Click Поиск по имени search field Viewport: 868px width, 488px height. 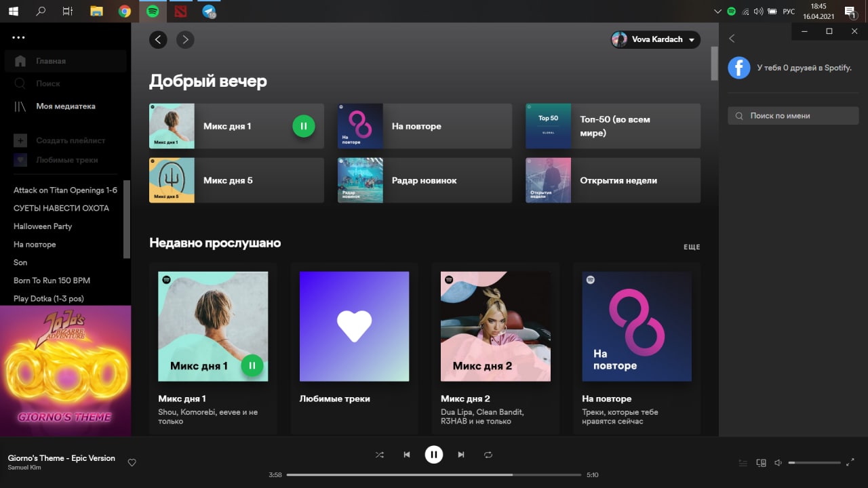coord(793,116)
